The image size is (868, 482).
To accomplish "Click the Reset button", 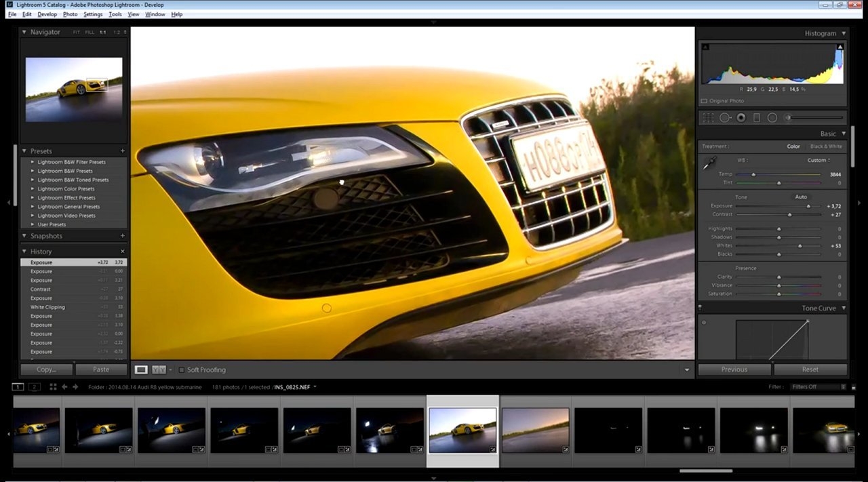I will tap(810, 369).
